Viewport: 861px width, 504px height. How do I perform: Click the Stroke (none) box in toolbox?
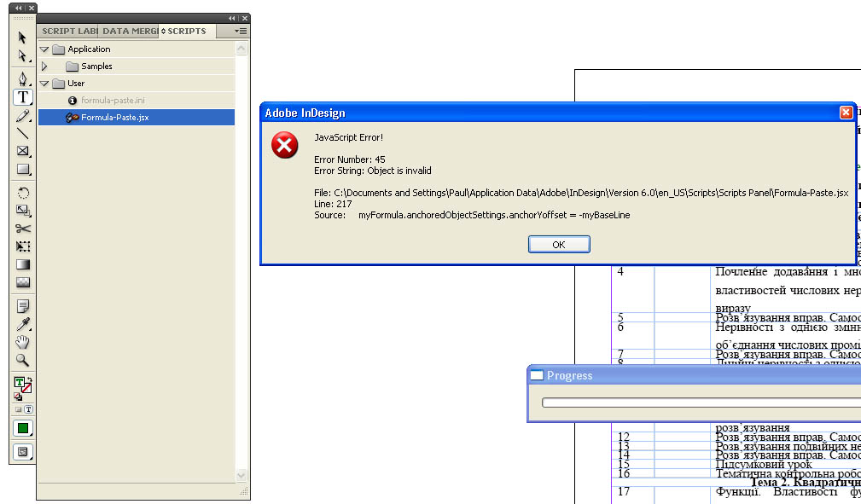pyautogui.click(x=26, y=388)
